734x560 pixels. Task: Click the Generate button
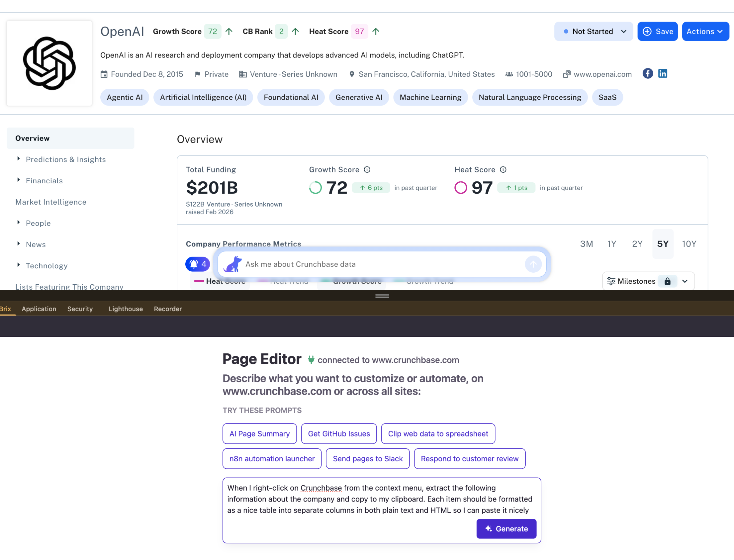click(506, 529)
